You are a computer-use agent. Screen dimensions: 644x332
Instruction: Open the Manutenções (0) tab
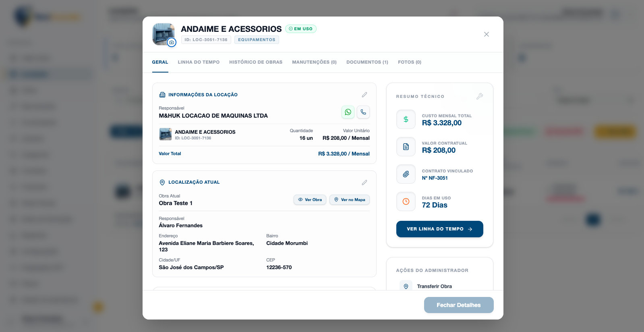[x=314, y=62]
